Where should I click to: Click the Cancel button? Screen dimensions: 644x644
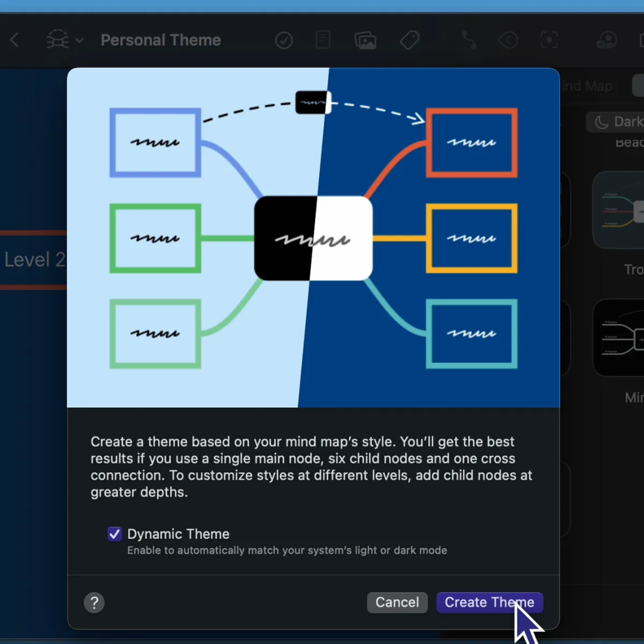click(397, 602)
